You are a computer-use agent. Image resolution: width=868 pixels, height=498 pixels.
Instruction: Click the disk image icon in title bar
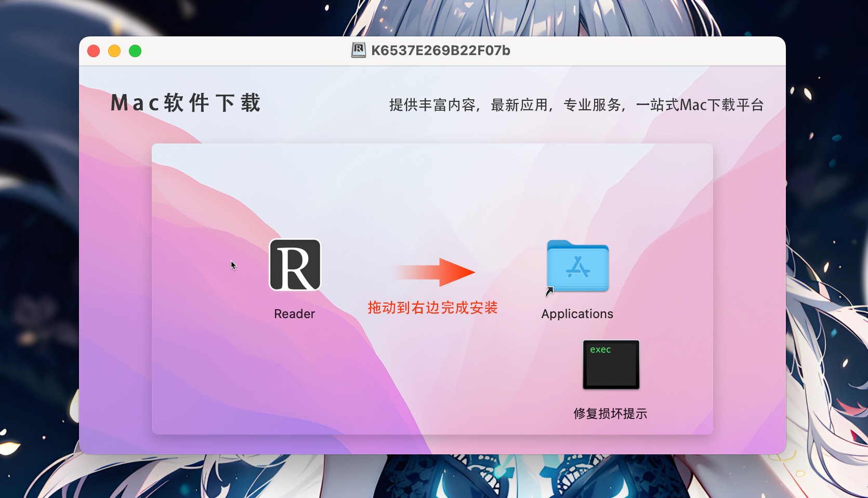pos(359,50)
